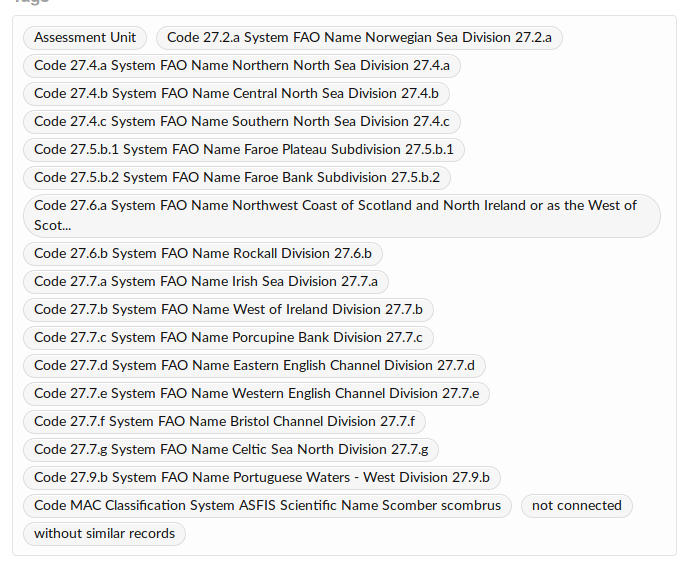Screen dimensions: 693x564
Task: Select the Northwest Coast of Scotland 27.6.a tag
Action: coord(342,216)
